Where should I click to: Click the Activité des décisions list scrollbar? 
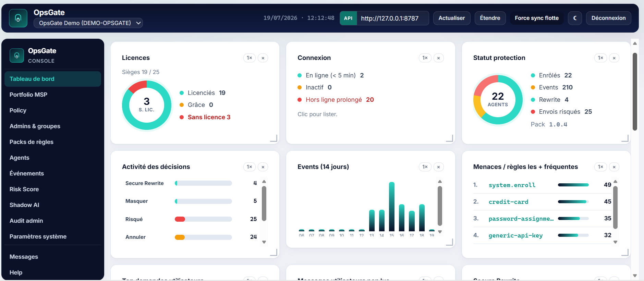pyautogui.click(x=264, y=204)
